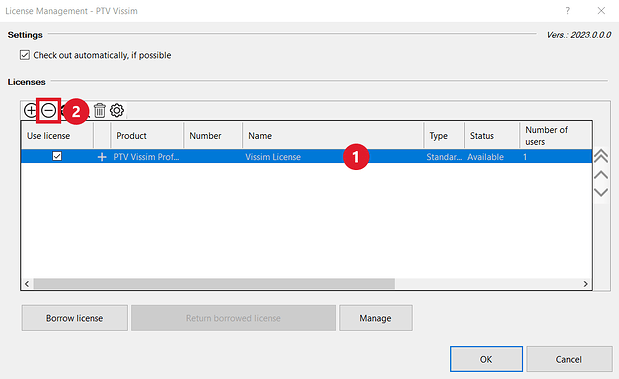The width and height of the screenshot is (619, 379).
Task: Move selected license up one position
Action: pyautogui.click(x=601, y=175)
